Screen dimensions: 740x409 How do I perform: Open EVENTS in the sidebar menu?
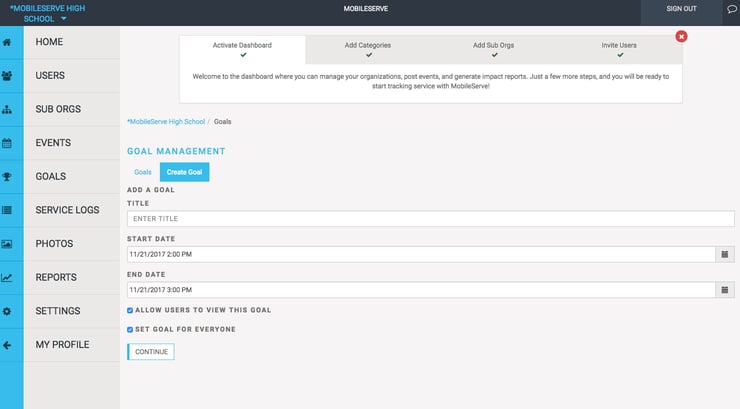72,143
